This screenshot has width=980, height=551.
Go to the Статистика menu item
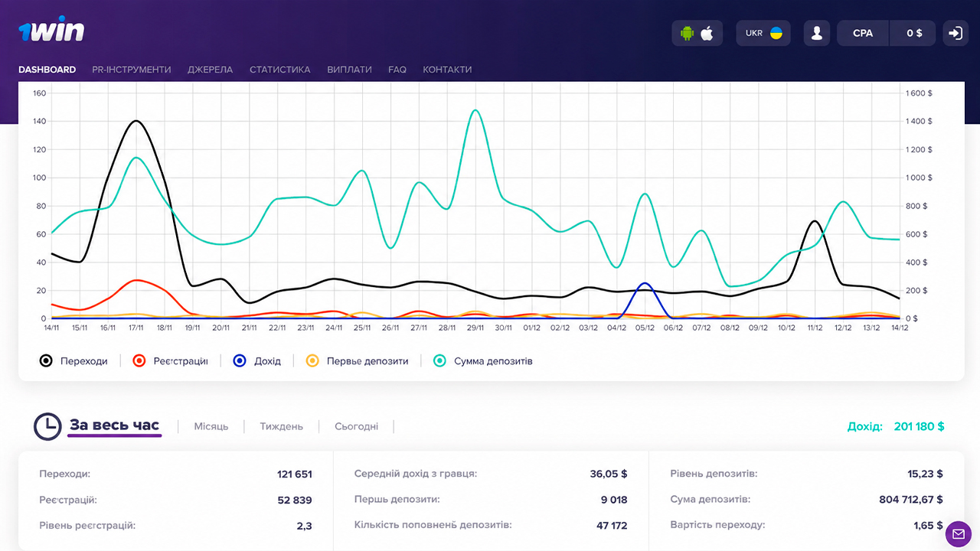280,69
